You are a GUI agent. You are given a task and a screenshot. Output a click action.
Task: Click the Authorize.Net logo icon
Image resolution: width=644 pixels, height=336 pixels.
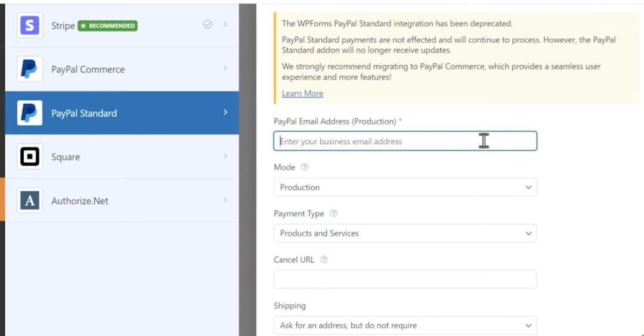[30, 201]
